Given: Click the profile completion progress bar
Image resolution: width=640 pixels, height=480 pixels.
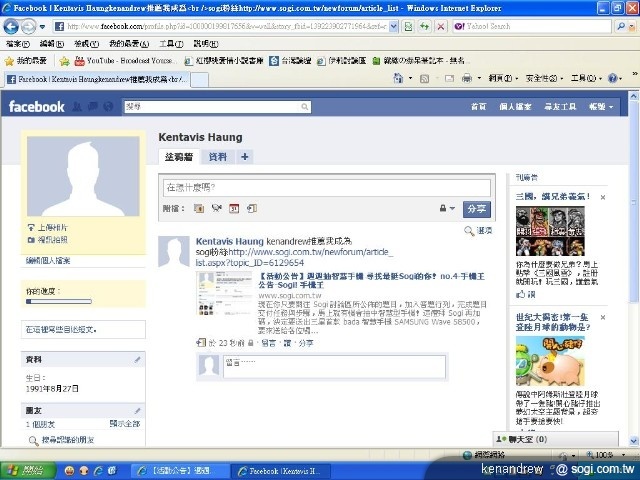Looking at the screenshot, I should (58, 300).
